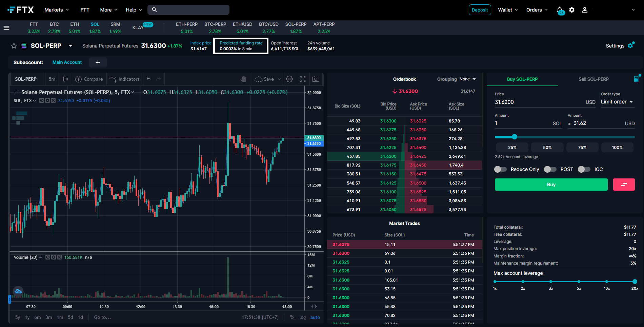Open the Main Account subaccount link
Image resolution: width=644 pixels, height=327 pixels.
coord(67,62)
